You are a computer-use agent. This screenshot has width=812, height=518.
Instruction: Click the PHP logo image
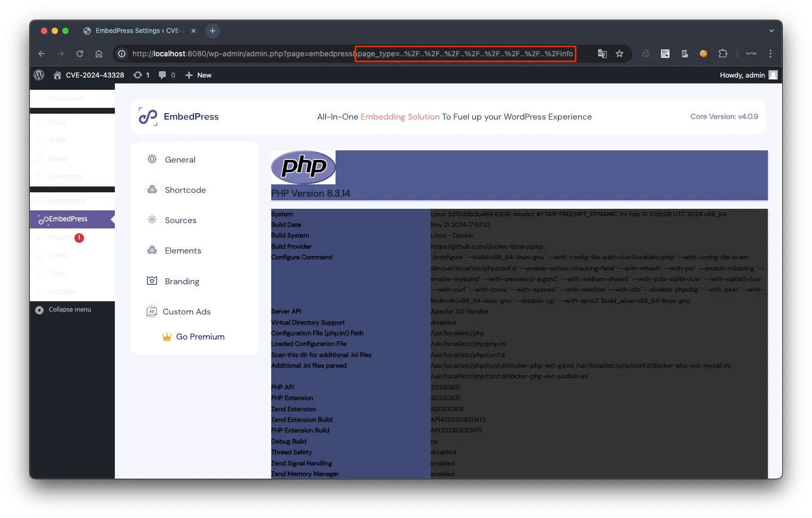pyautogui.click(x=303, y=167)
